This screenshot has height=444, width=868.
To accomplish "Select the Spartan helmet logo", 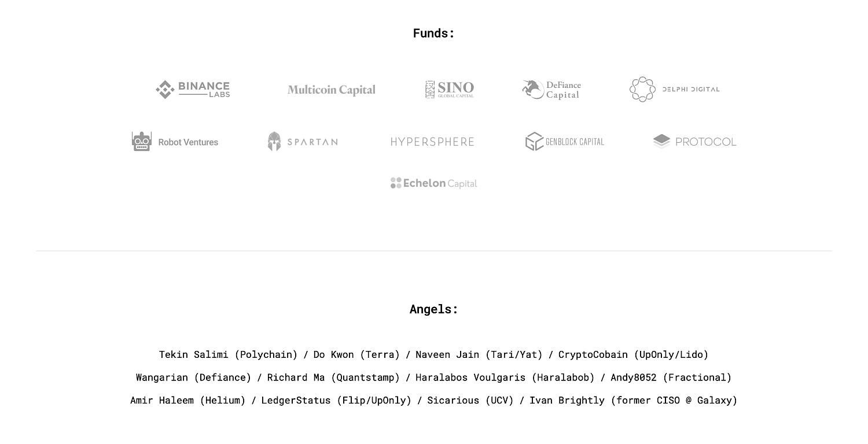I will (x=303, y=142).
